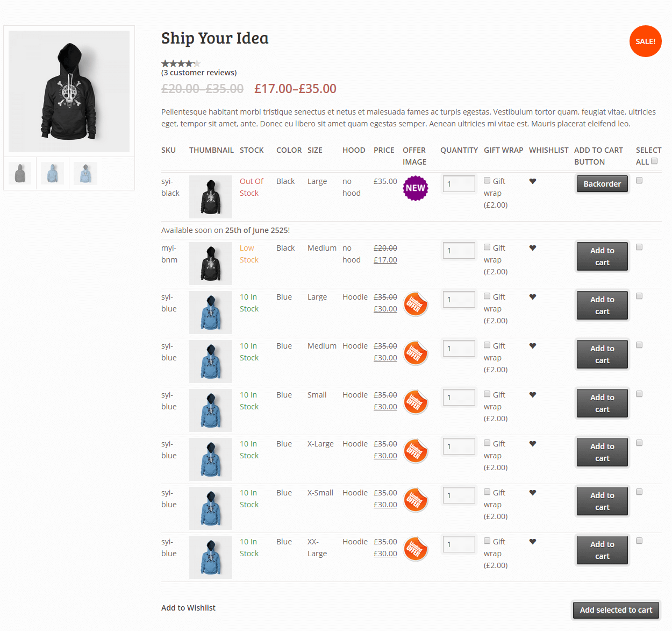Screen dimensions: 672x631
Task: Click the main black hoodie product image
Action: pyautogui.click(x=69, y=91)
